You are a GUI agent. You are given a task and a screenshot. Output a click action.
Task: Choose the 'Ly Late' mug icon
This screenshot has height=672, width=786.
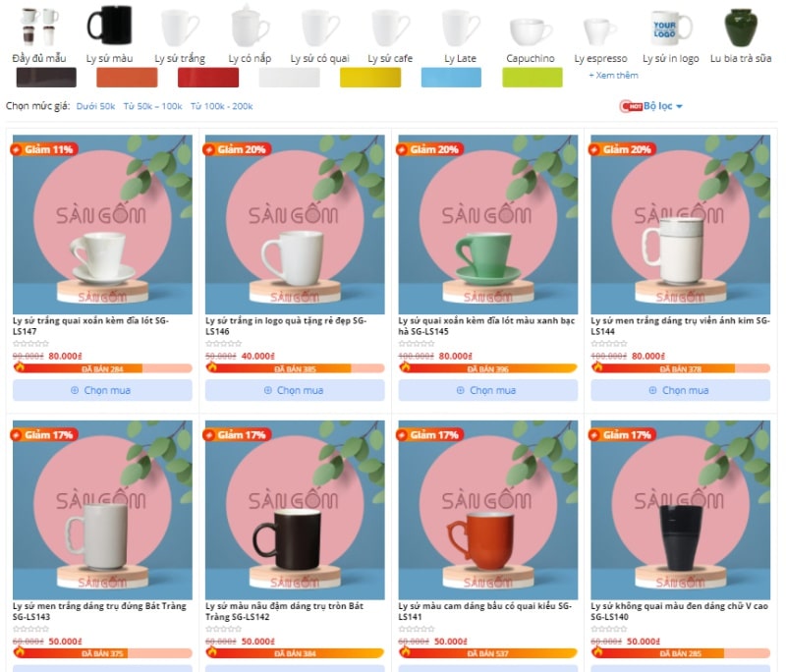pos(460,28)
